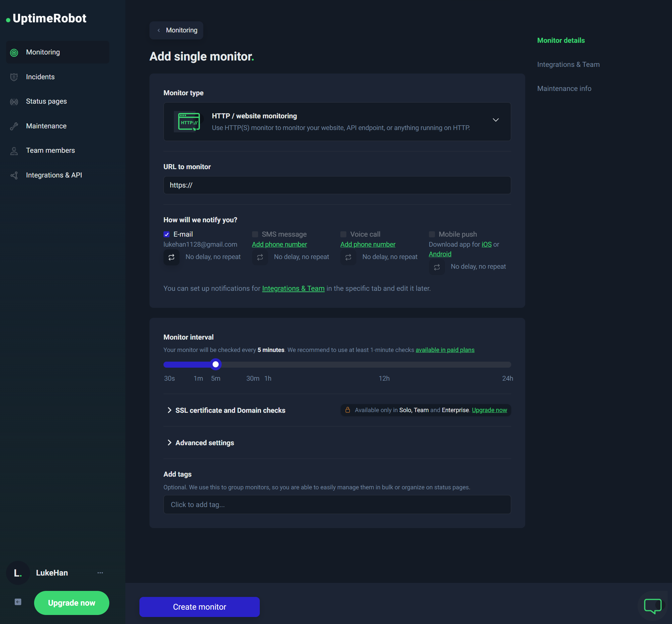672x624 pixels.
Task: Click the Maintenance wrench icon
Action: coord(14,126)
